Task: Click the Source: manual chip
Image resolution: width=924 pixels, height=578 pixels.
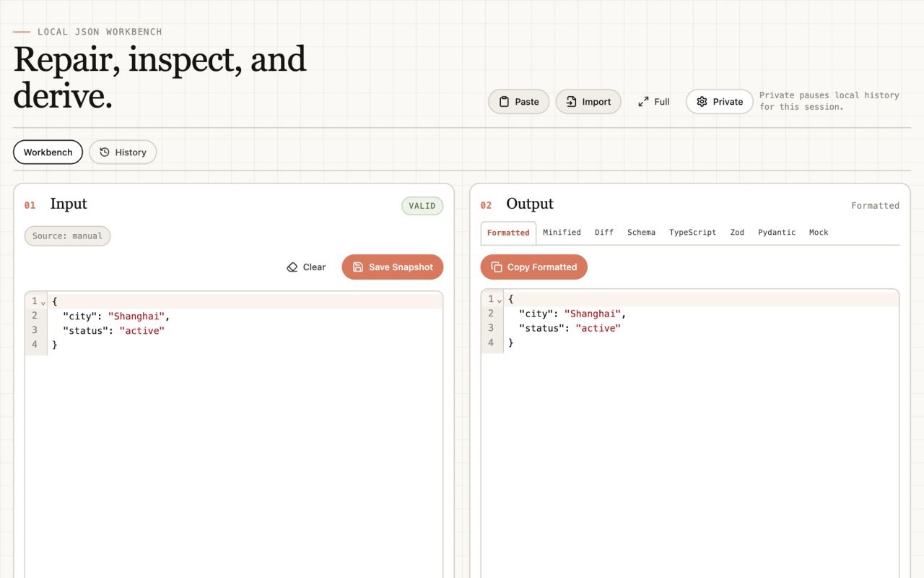Action: click(x=67, y=236)
